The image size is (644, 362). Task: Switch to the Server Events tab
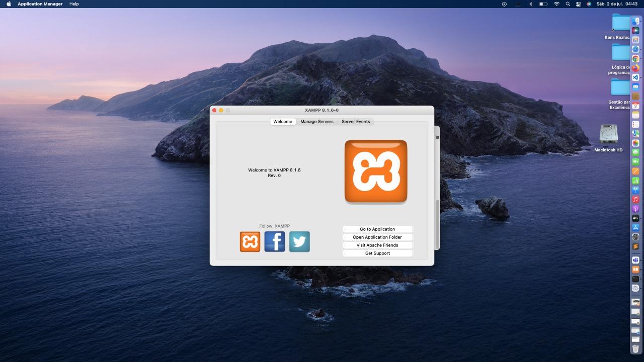tap(356, 122)
